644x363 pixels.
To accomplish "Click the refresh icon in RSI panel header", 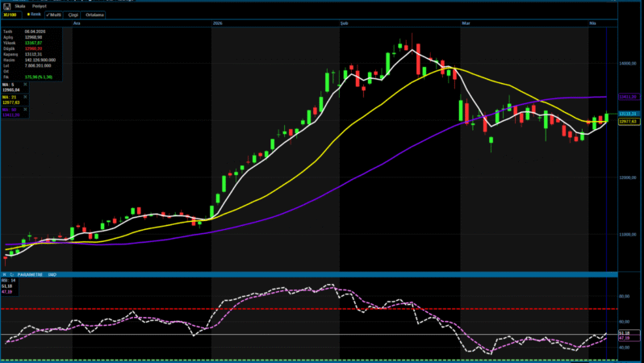I will (11, 275).
